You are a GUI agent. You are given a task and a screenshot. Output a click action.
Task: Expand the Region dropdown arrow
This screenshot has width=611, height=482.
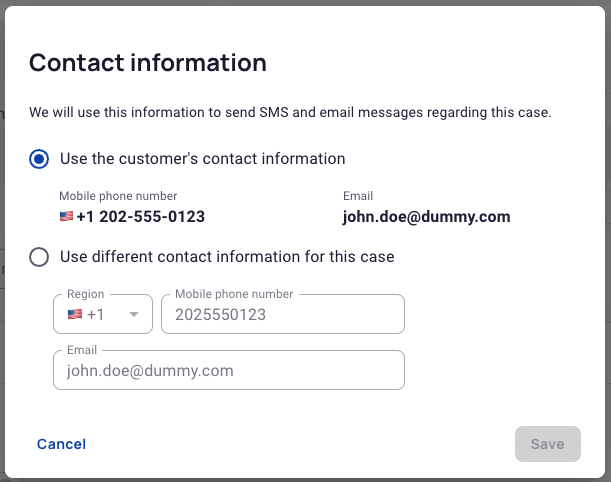pos(134,314)
